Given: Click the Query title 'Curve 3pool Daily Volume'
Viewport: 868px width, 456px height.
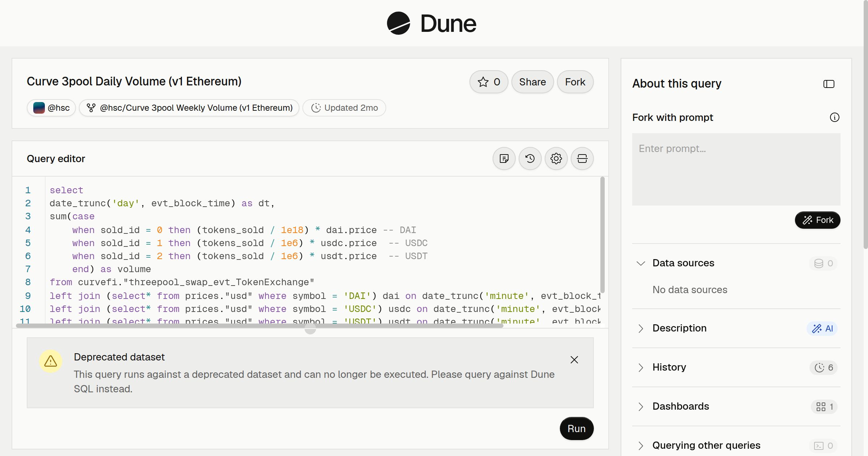Looking at the screenshot, I should tap(134, 81).
